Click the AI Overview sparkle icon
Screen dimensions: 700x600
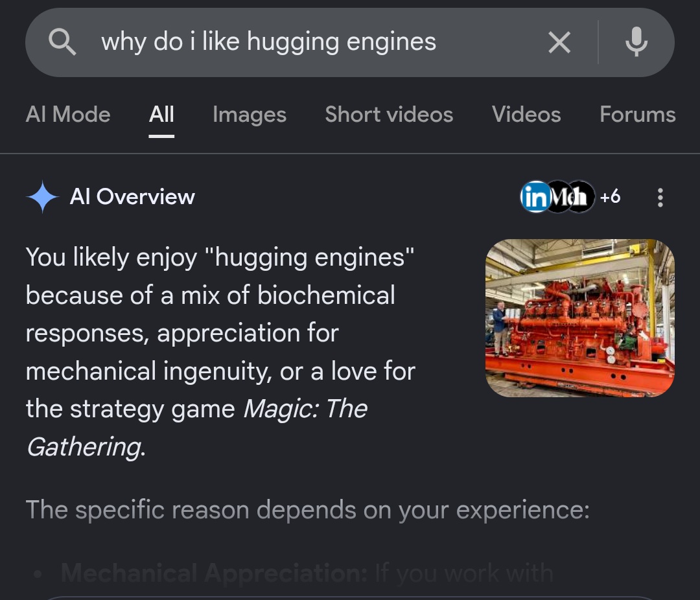tap(42, 197)
